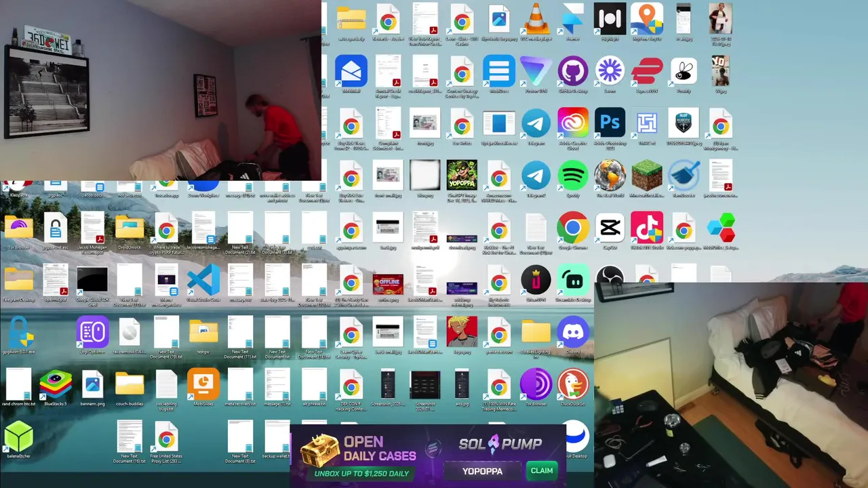Open the MyFone AnyTo location icon
This screenshot has width=868, height=488.
click(x=646, y=19)
